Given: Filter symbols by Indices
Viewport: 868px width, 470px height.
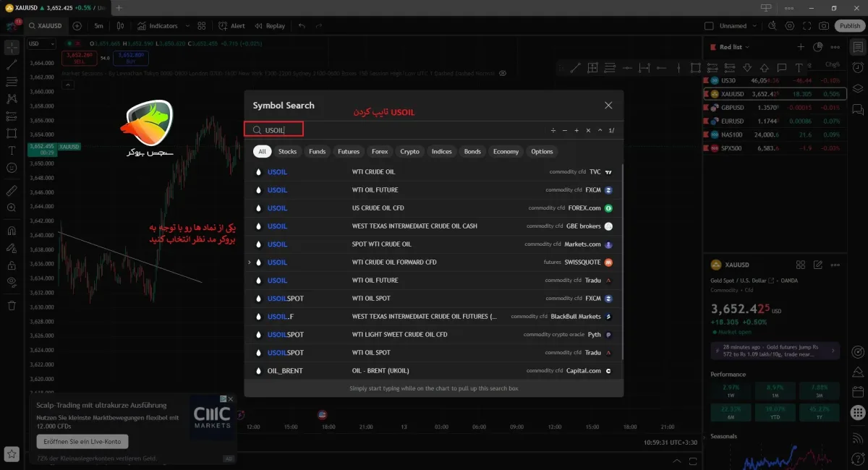Looking at the screenshot, I should [441, 152].
